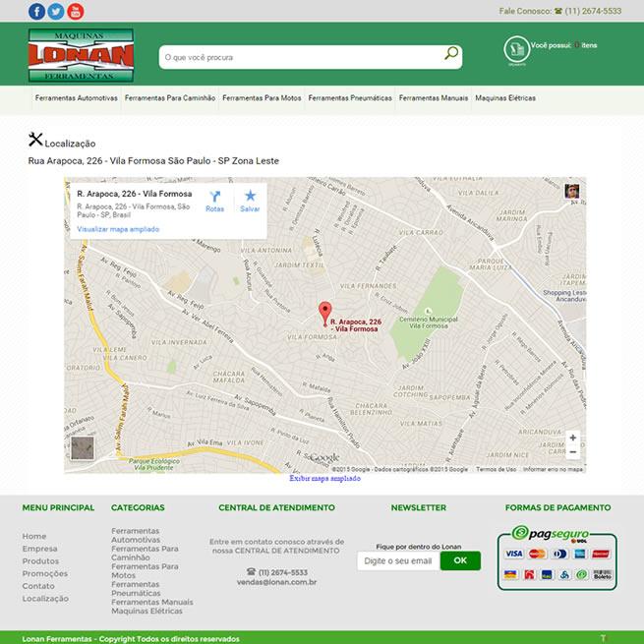Zoom out the map with minus button

pyautogui.click(x=573, y=452)
